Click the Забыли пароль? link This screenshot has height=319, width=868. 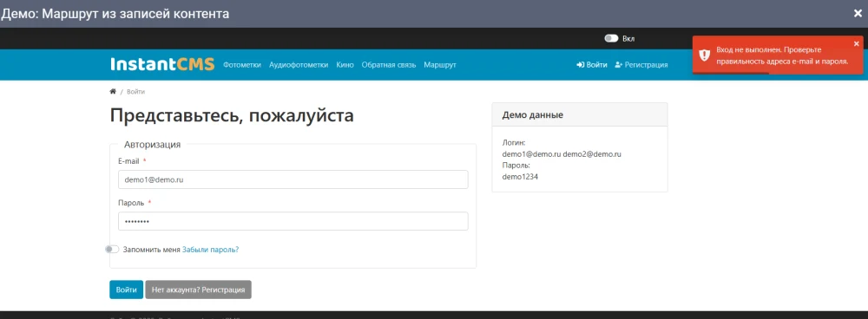coord(210,250)
